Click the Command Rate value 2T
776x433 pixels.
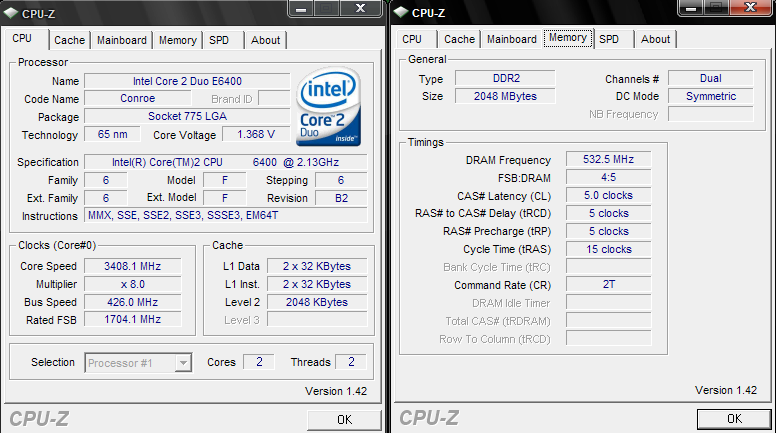pyautogui.click(x=609, y=284)
